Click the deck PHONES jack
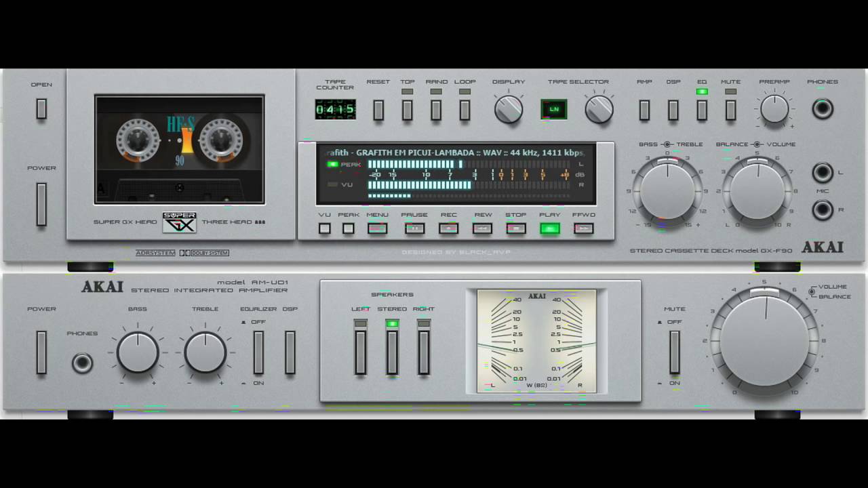The height and width of the screenshot is (488, 868). [823, 108]
